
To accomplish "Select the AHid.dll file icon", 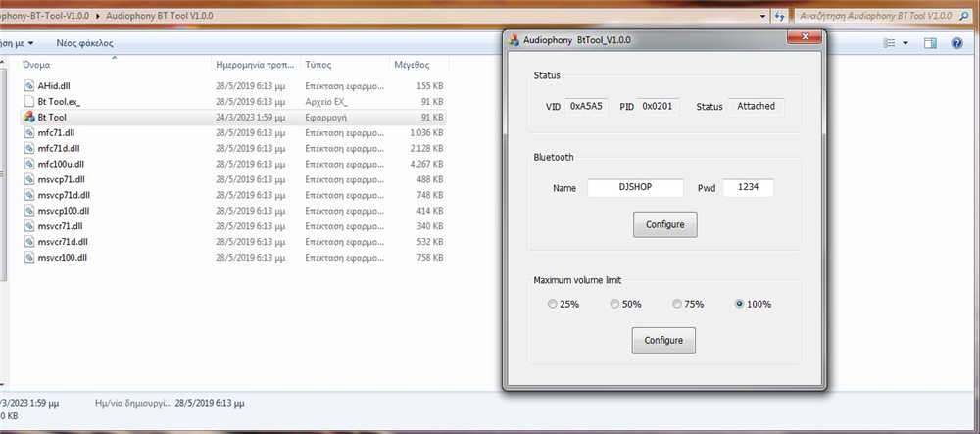I will point(28,85).
